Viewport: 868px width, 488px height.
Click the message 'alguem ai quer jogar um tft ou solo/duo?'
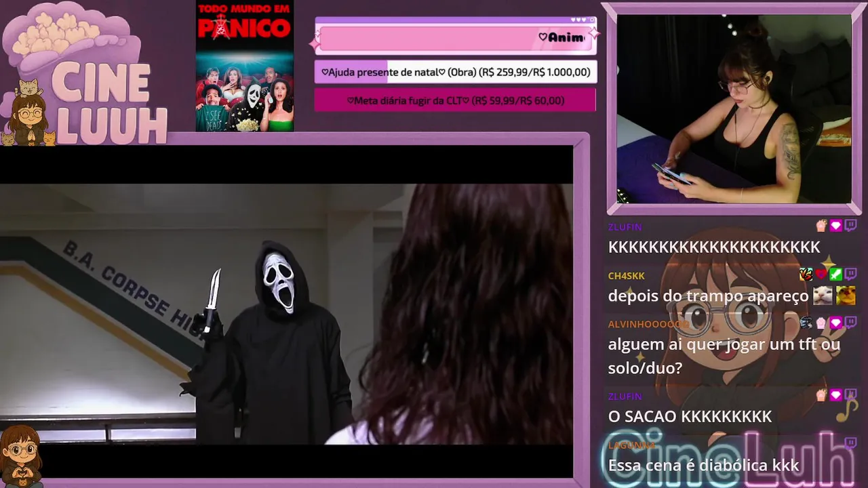click(724, 356)
